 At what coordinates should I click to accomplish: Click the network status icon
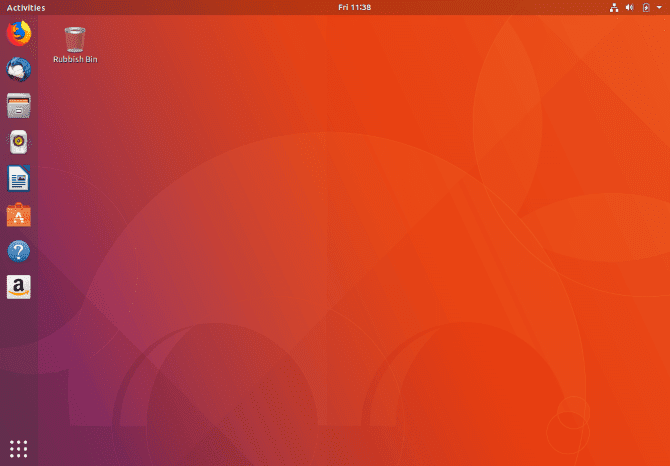pos(614,7)
